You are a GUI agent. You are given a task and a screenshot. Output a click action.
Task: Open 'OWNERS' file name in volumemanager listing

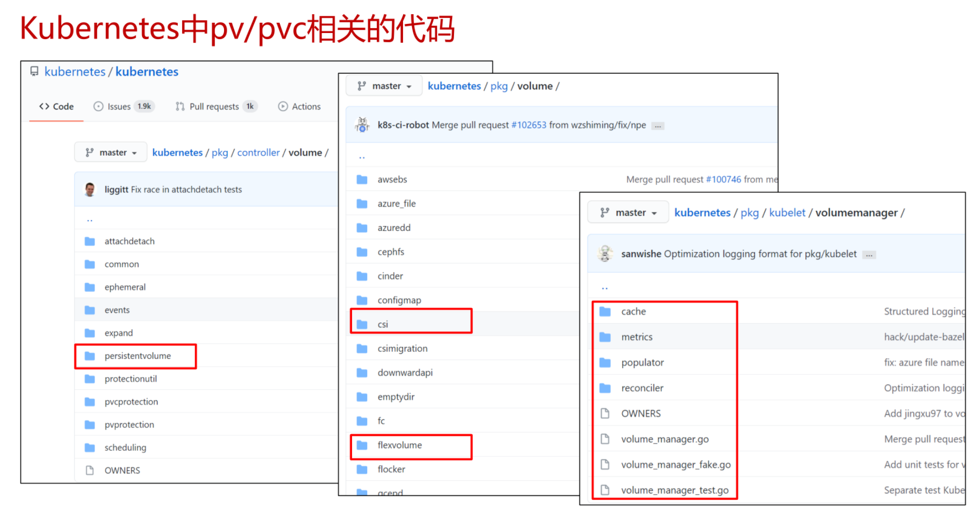click(x=641, y=414)
